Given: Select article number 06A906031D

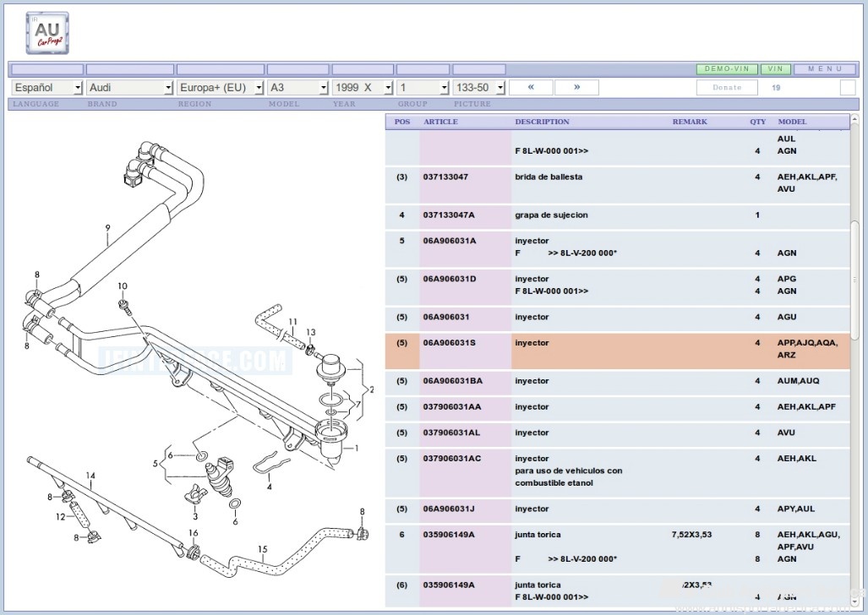Looking at the screenshot, I should pos(450,279).
